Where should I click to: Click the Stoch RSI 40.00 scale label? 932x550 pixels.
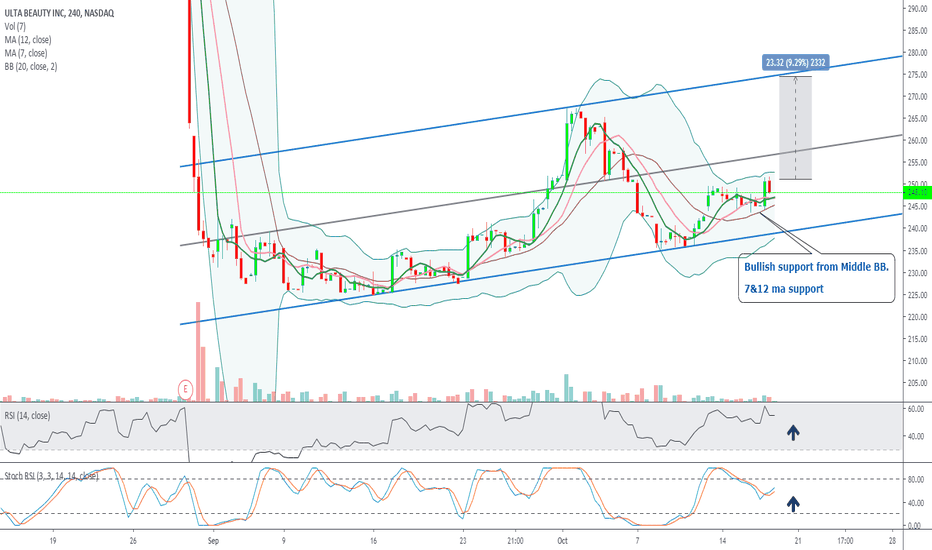pyautogui.click(x=916, y=502)
